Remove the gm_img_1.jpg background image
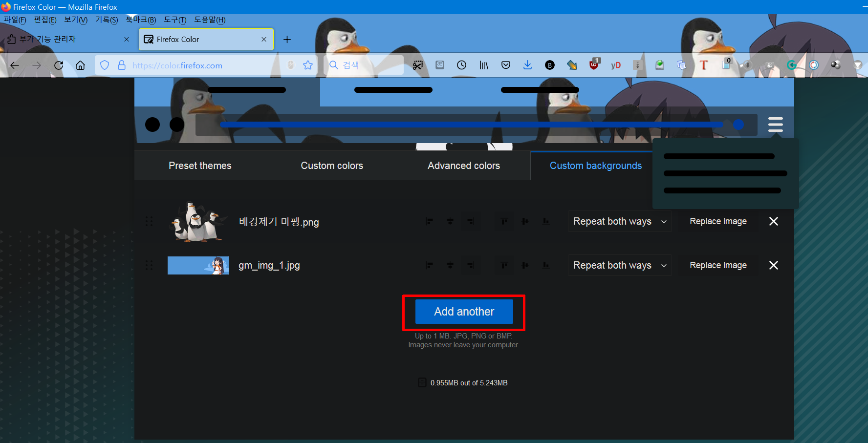The height and width of the screenshot is (443, 868). [774, 265]
